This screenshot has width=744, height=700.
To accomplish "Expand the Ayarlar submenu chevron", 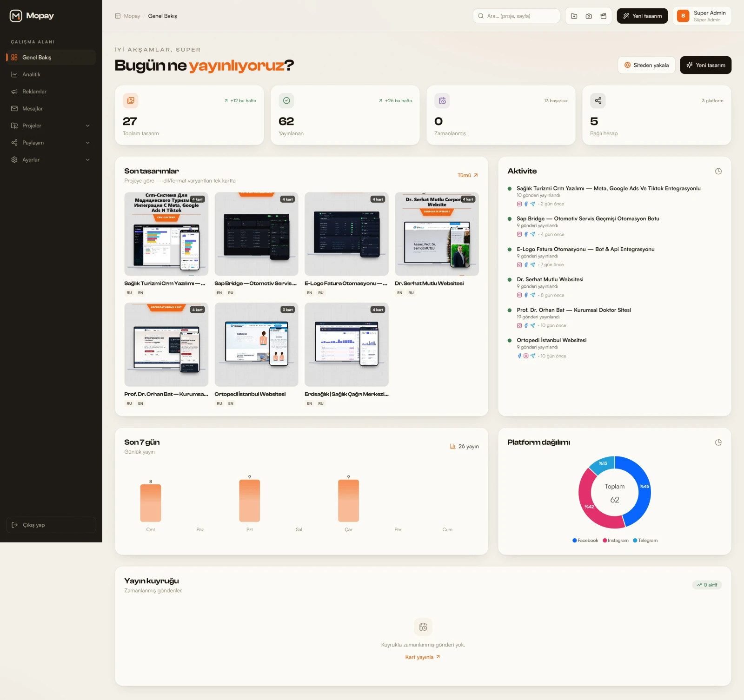I will (88, 160).
